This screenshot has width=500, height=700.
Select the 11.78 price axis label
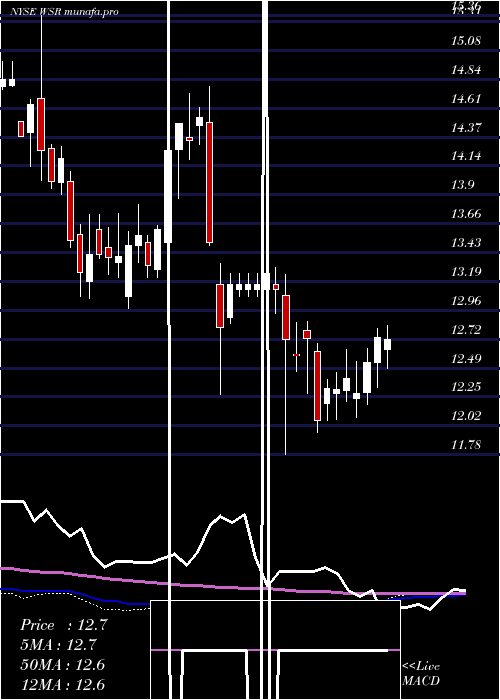click(466, 445)
